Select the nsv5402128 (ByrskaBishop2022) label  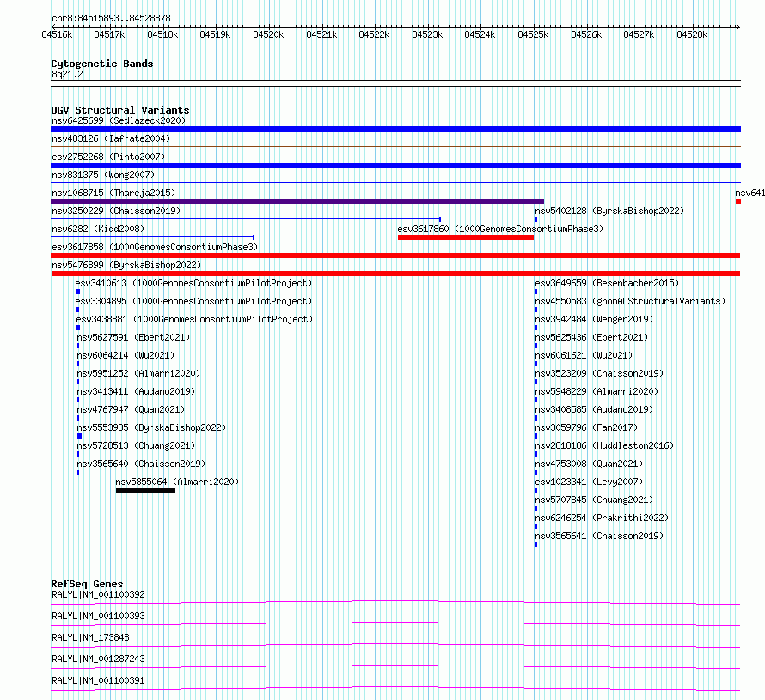coord(609,211)
